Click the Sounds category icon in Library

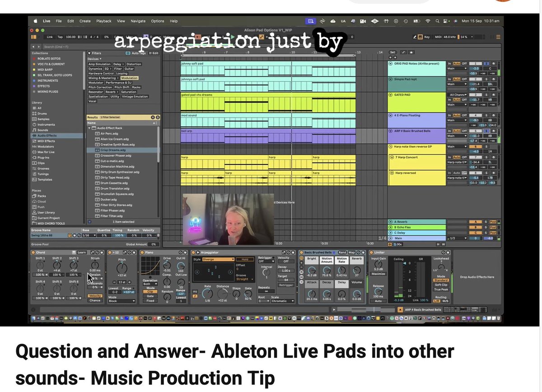tap(34, 130)
